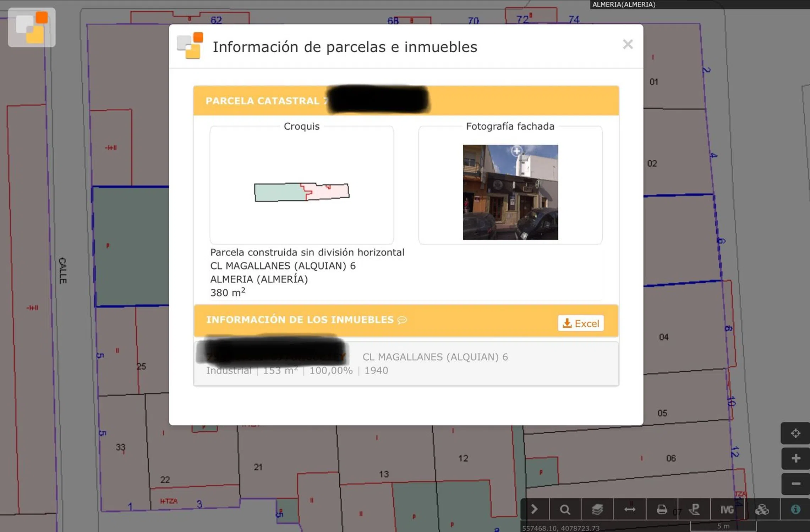810x532 pixels.
Task: Click the Catastro logo at top-left of map
Action: click(x=32, y=27)
